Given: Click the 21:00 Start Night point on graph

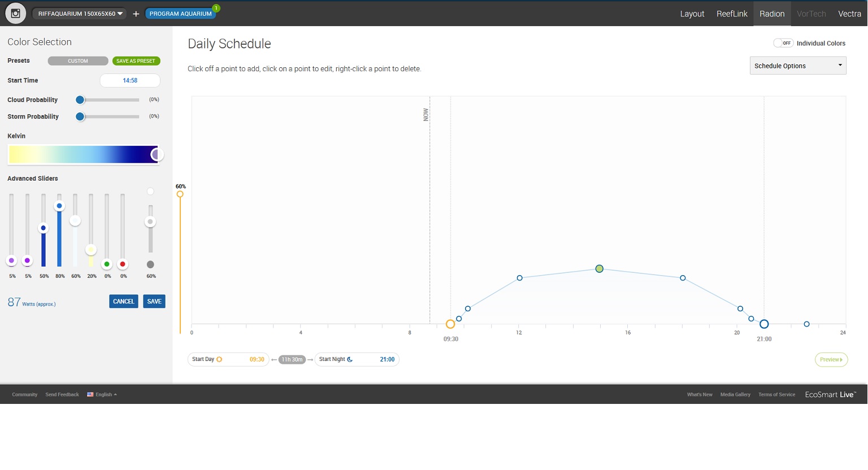Looking at the screenshot, I should tap(764, 324).
